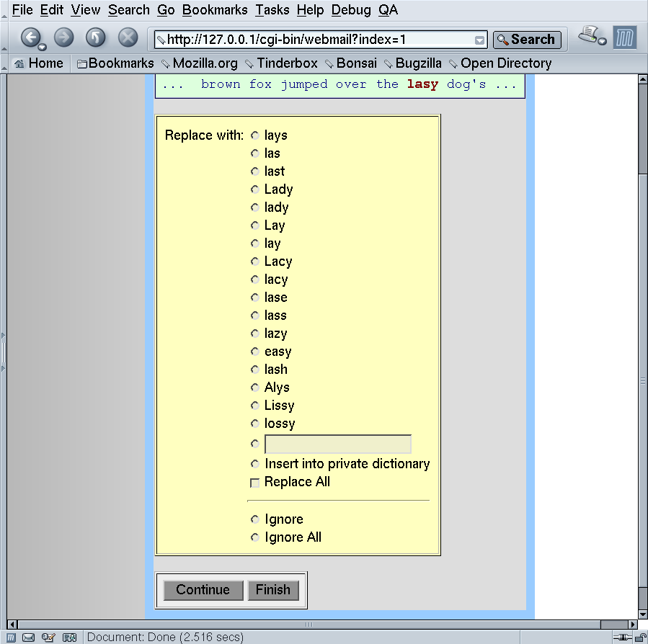The image size is (648, 644).
Task: Select Insert into private dictionary
Action: [x=255, y=464]
